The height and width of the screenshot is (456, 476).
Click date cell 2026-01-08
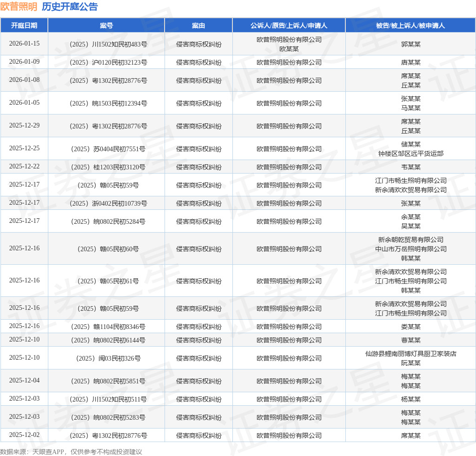(x=24, y=80)
